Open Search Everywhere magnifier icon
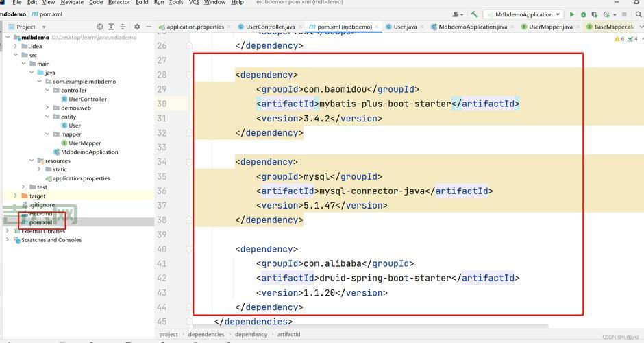Screen dimensions: 644x343 [x=638, y=14]
